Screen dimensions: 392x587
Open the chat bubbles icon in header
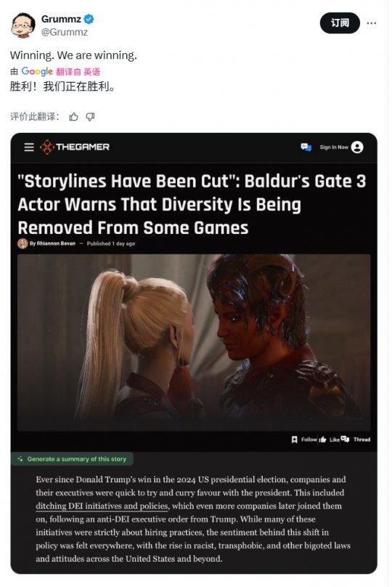pos(306,147)
